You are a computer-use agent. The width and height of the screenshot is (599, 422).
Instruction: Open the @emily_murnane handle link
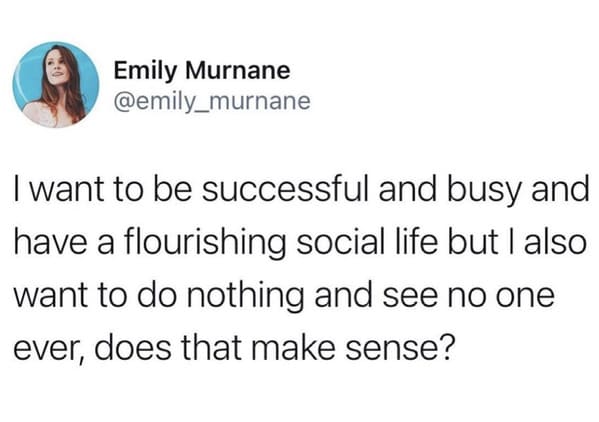coord(212,101)
